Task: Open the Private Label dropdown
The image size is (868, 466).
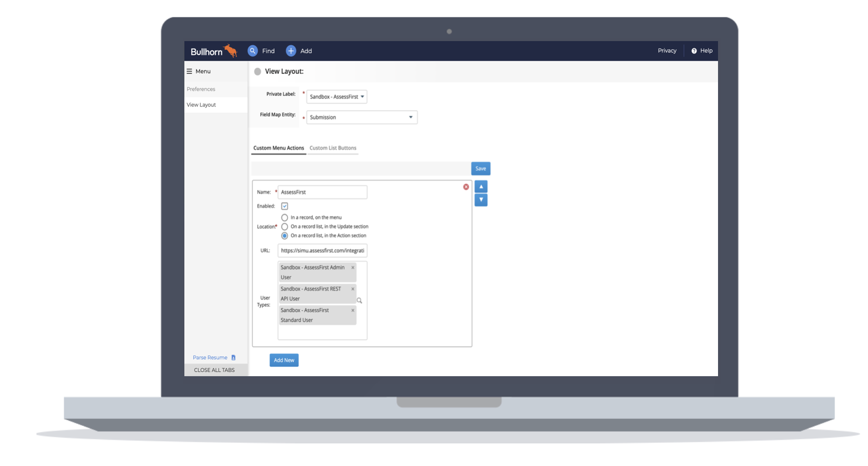Action: [x=337, y=96]
